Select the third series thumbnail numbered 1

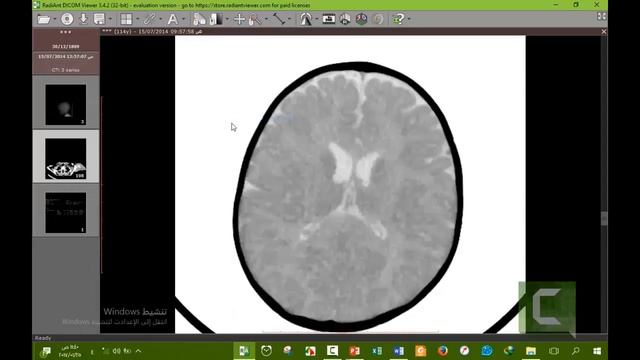point(66,213)
